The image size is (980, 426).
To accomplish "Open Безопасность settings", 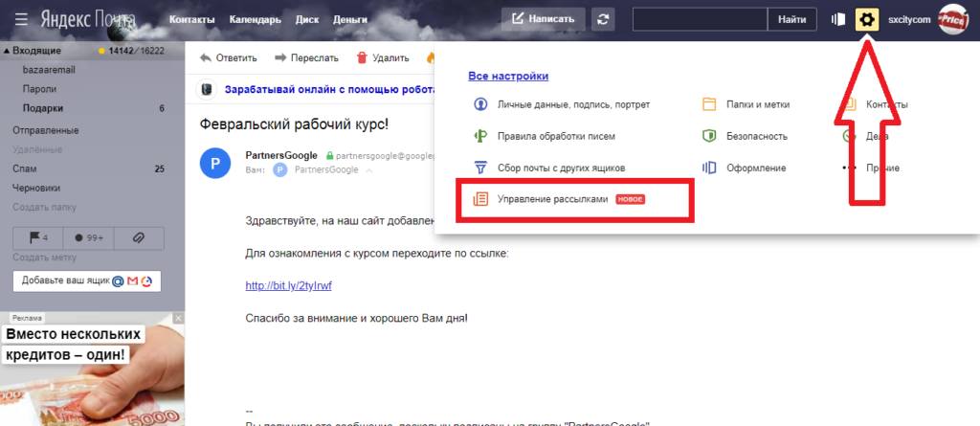I will 756,136.
